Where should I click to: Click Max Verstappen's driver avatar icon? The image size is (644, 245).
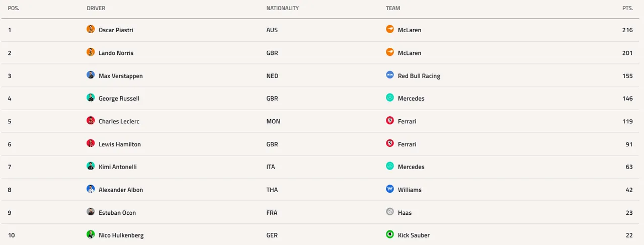pos(91,75)
